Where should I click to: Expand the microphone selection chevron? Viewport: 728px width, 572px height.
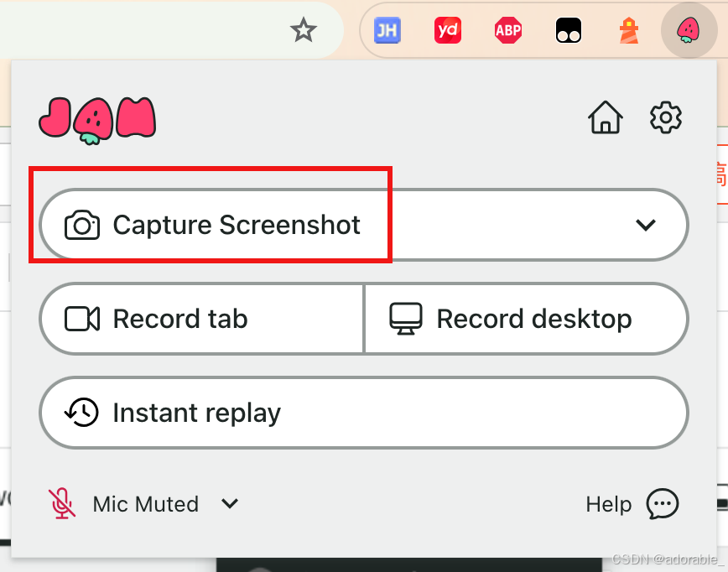tap(230, 504)
